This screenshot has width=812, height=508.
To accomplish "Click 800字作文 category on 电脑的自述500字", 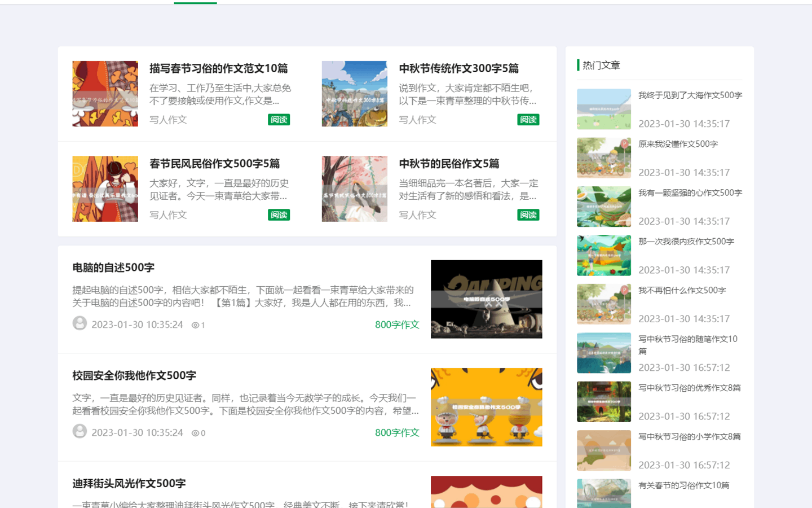I will pos(398,325).
